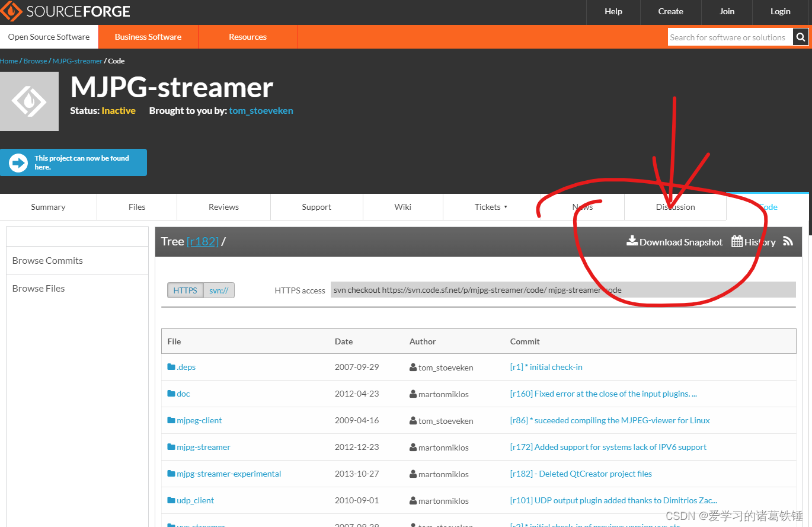This screenshot has height=527, width=812.
Task: Click user icon in mjpg-streamer-experimental row
Action: point(413,474)
